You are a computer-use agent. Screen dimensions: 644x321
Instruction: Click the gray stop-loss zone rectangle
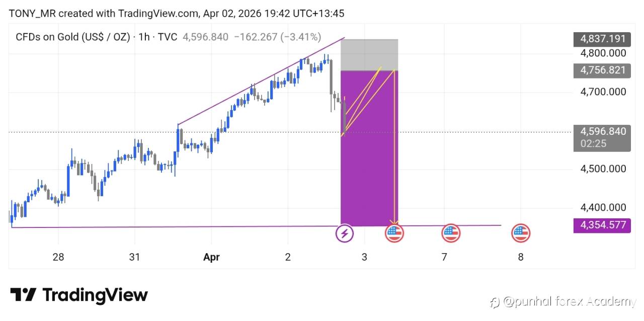click(369, 54)
